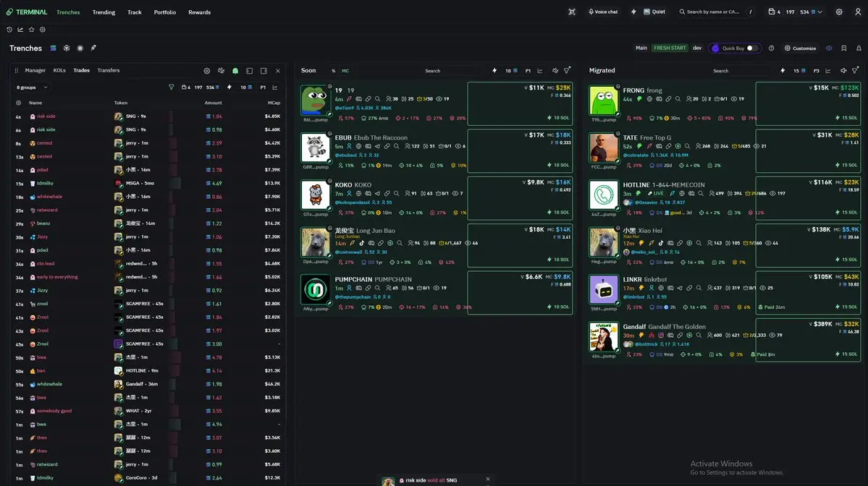Open P1 preset selector in Soon column

[x=528, y=71]
